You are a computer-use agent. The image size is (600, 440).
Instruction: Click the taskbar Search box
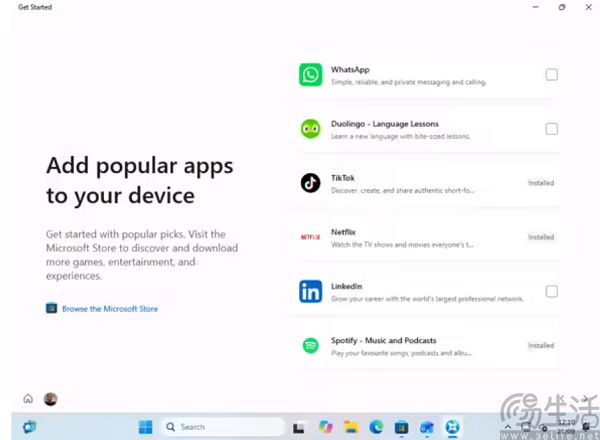[x=223, y=427]
